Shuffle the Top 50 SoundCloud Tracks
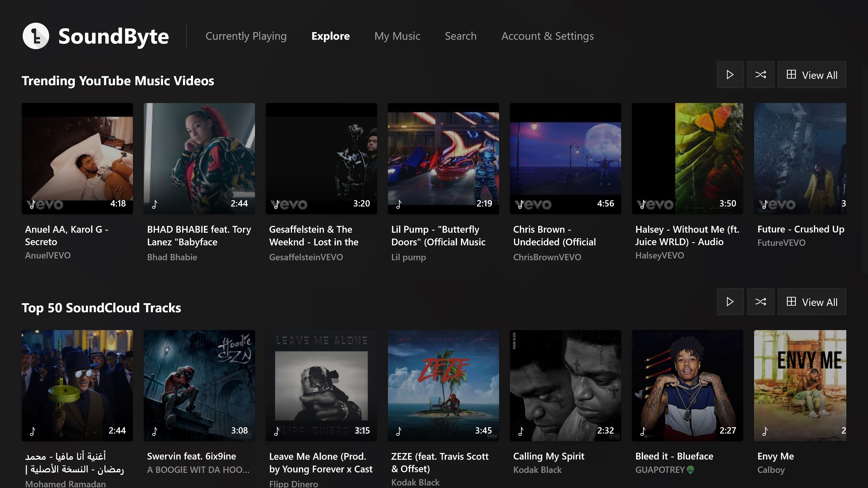The width and height of the screenshot is (868, 488). coord(760,302)
